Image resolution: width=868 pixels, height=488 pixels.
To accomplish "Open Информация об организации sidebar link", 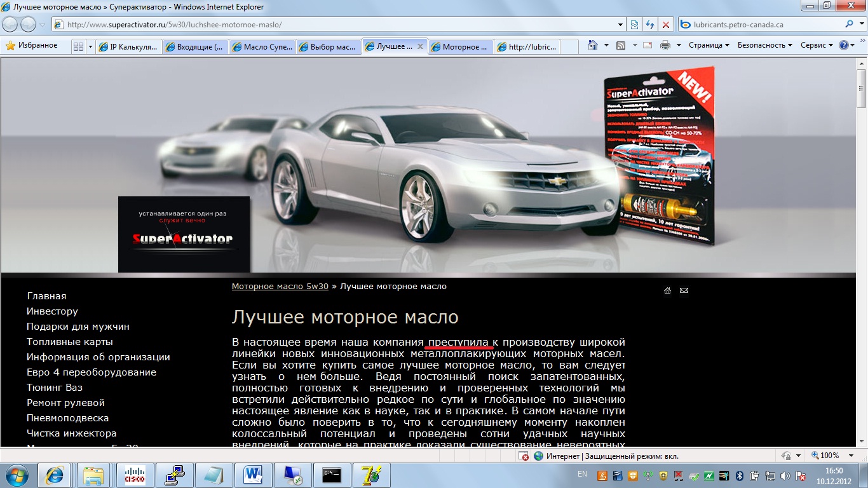I will click(98, 357).
